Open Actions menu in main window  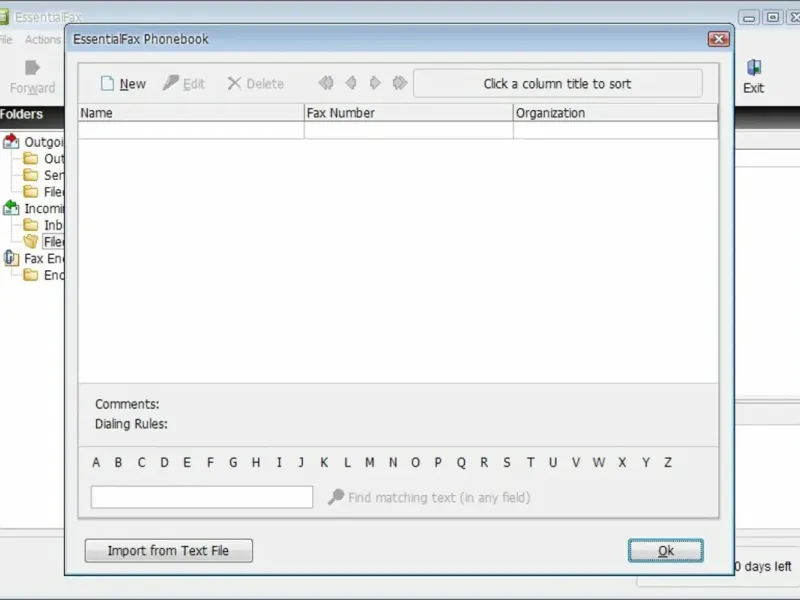[x=43, y=40]
